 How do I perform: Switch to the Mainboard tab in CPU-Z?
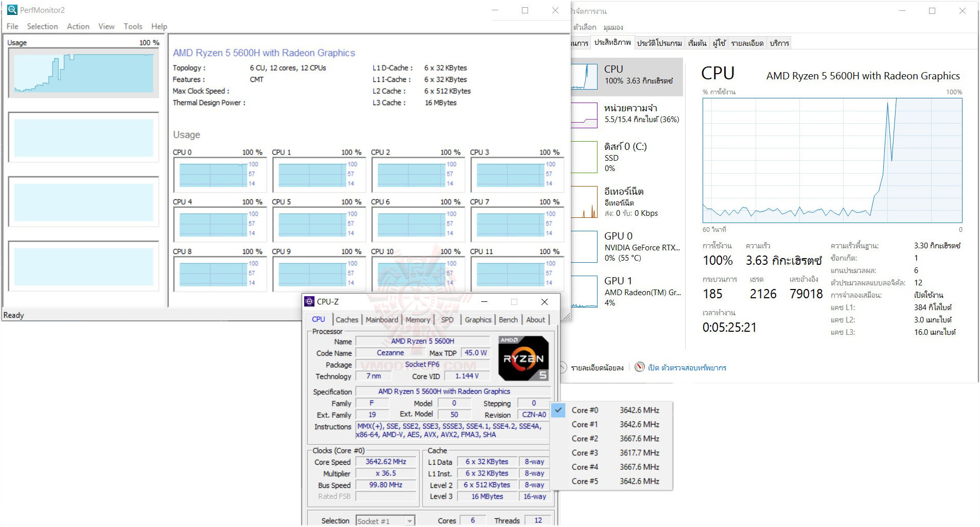coord(382,320)
